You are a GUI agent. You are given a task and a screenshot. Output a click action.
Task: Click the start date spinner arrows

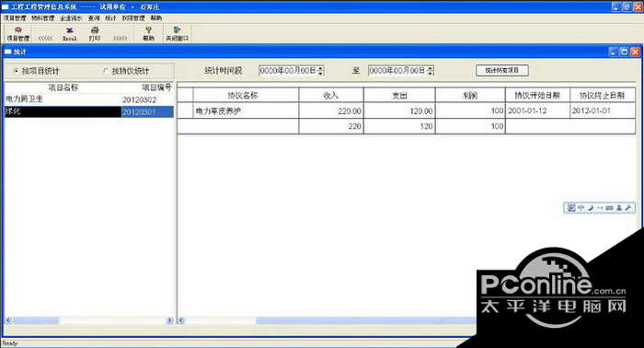tap(321, 71)
